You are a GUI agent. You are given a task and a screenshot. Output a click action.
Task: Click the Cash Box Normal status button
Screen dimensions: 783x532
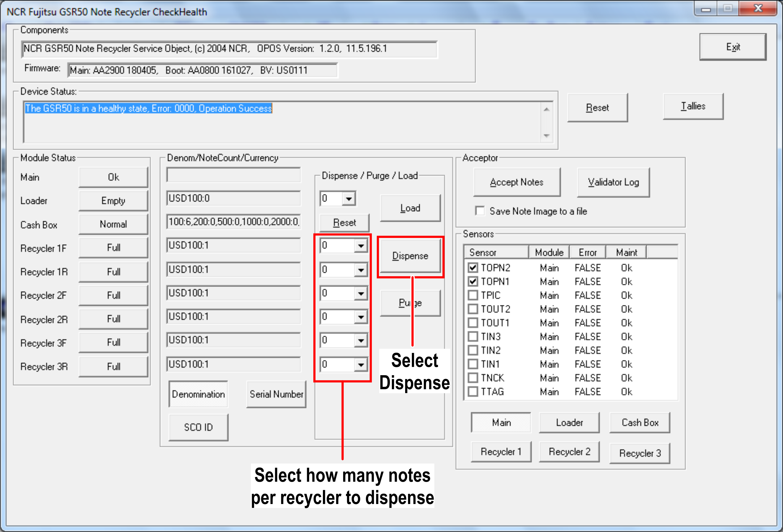[113, 224]
